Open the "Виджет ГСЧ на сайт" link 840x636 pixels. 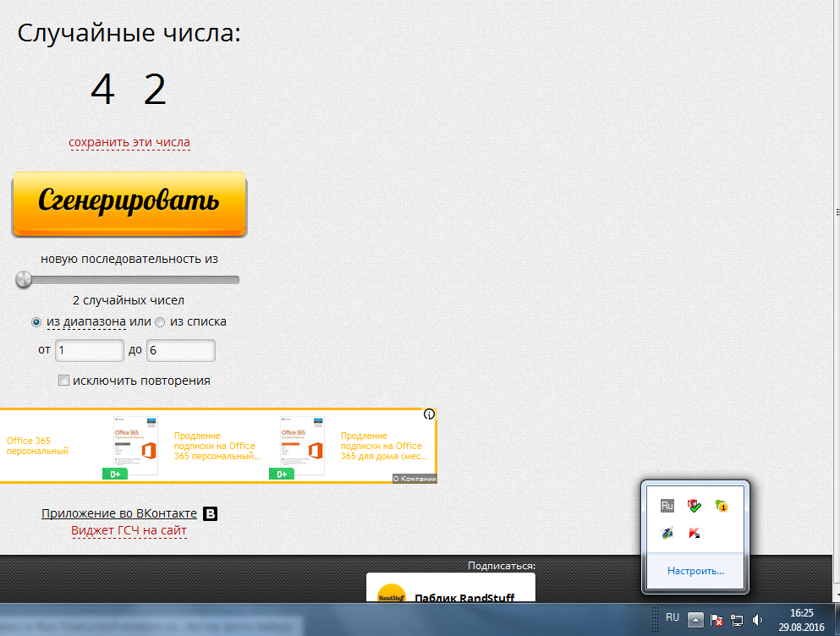click(x=129, y=530)
